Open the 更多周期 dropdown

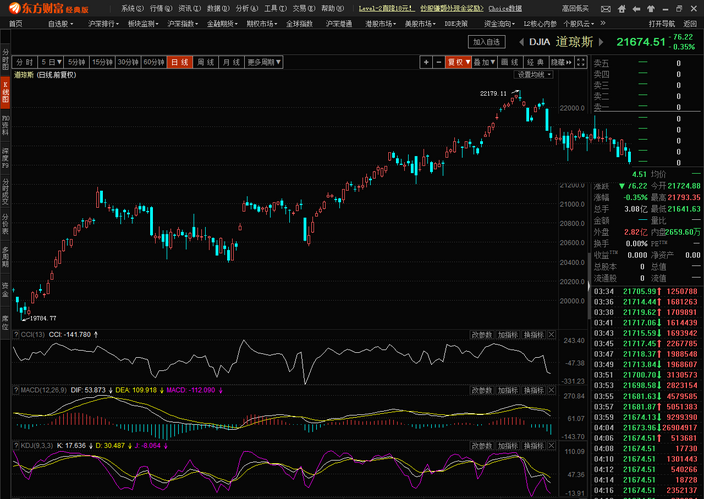[x=264, y=62]
